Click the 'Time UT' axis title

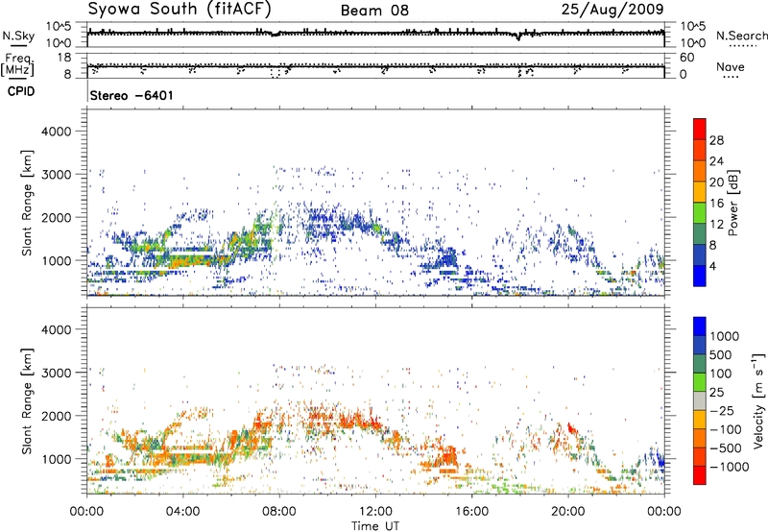375,526
